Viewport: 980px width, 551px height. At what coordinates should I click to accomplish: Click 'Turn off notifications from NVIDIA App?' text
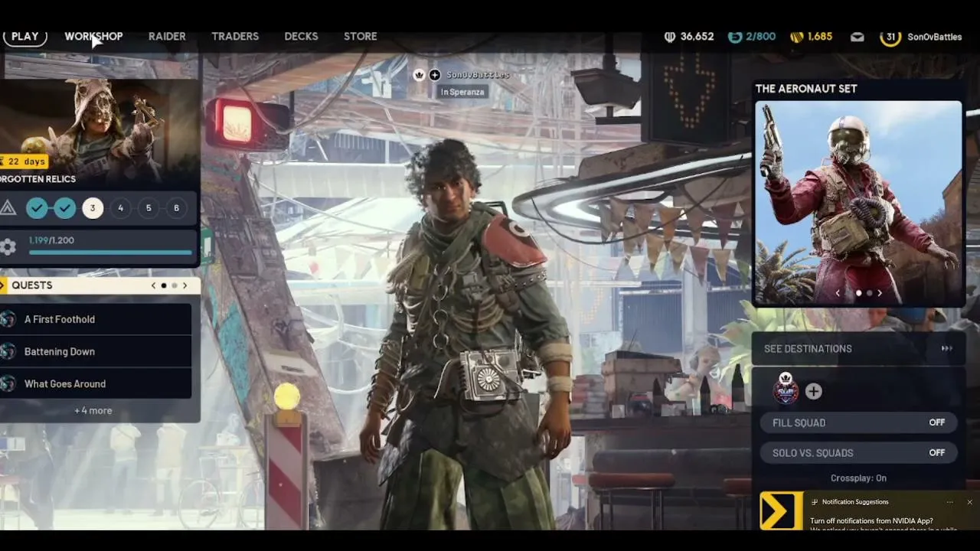pos(871,522)
